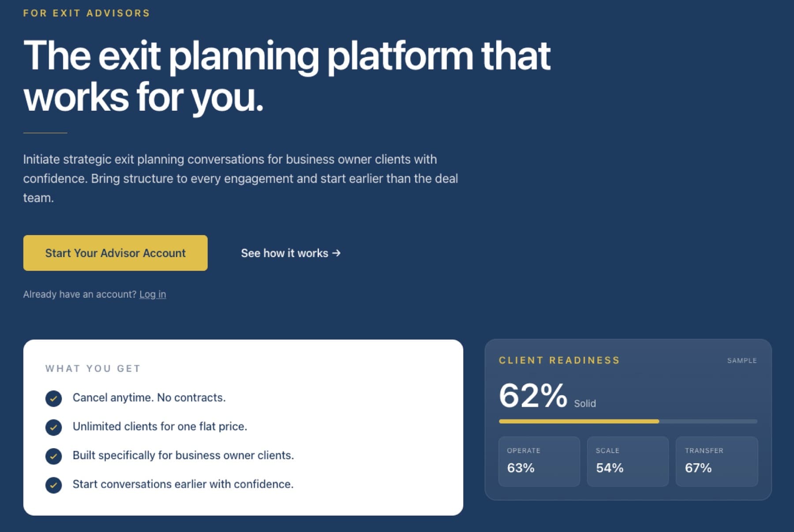Click the "Solid" status label
Image resolution: width=794 pixels, height=532 pixels.
(584, 403)
